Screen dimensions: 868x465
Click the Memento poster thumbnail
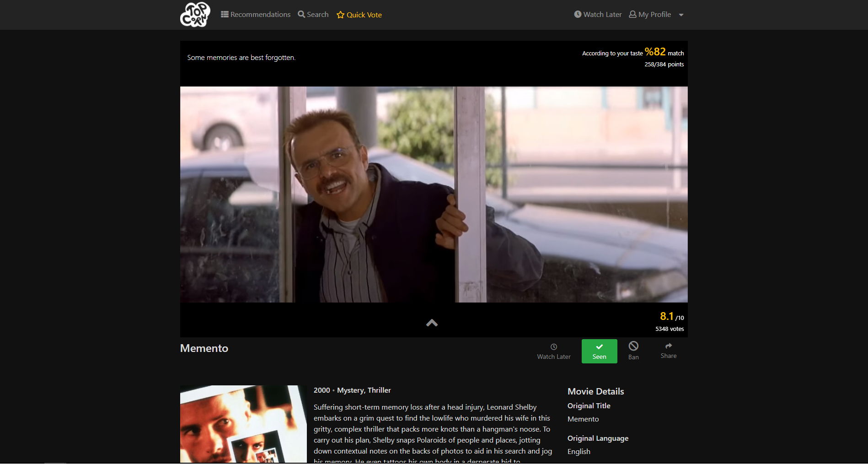point(243,424)
